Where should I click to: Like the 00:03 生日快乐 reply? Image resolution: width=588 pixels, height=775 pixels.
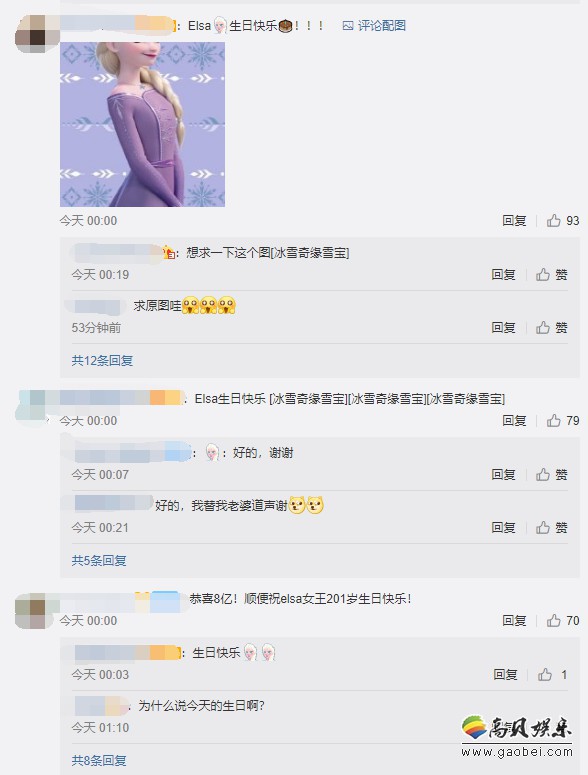coord(552,674)
